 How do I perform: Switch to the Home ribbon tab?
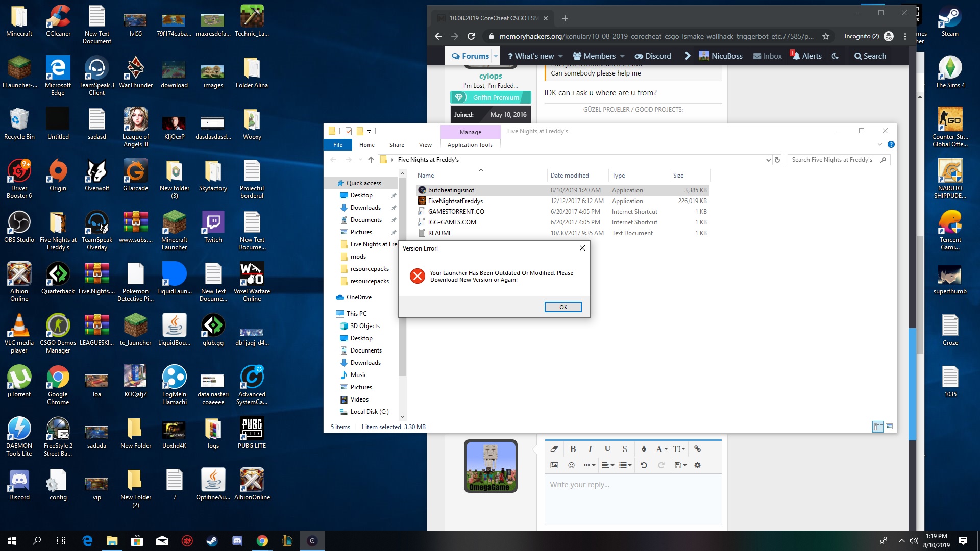pos(367,145)
